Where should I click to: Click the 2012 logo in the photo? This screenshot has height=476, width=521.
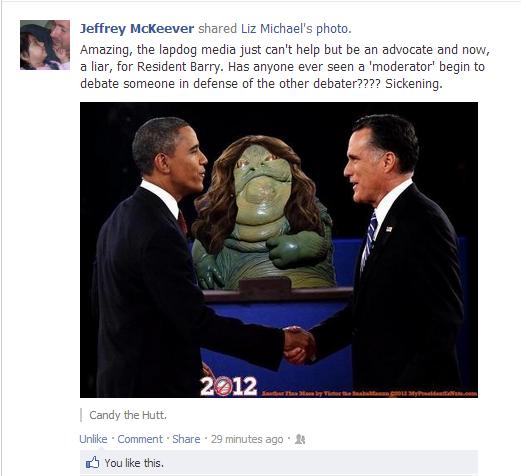[229, 386]
